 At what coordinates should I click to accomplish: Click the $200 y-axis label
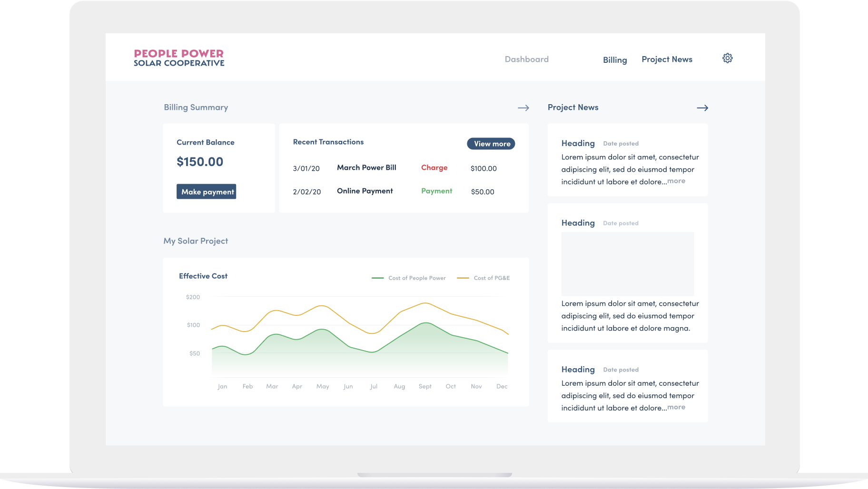193,297
